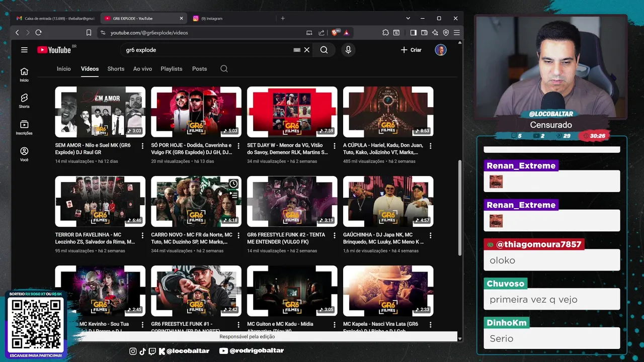This screenshot has height=362, width=644.
Task: Open the Playlists tab
Action: coord(172,69)
